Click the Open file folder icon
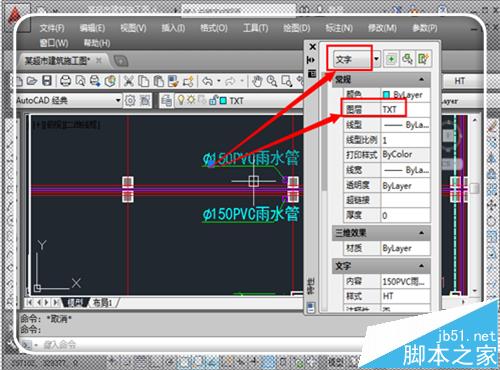The height and width of the screenshot is (370, 500). click(x=32, y=81)
